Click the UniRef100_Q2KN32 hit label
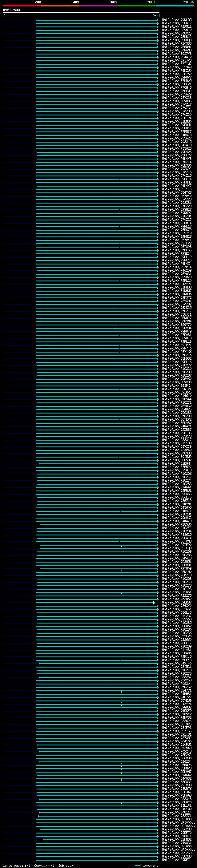 point(176,839)
